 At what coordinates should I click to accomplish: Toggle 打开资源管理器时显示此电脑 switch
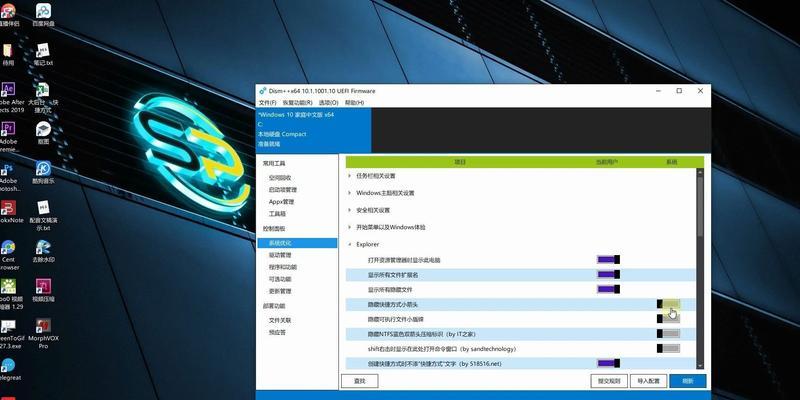pos(608,260)
